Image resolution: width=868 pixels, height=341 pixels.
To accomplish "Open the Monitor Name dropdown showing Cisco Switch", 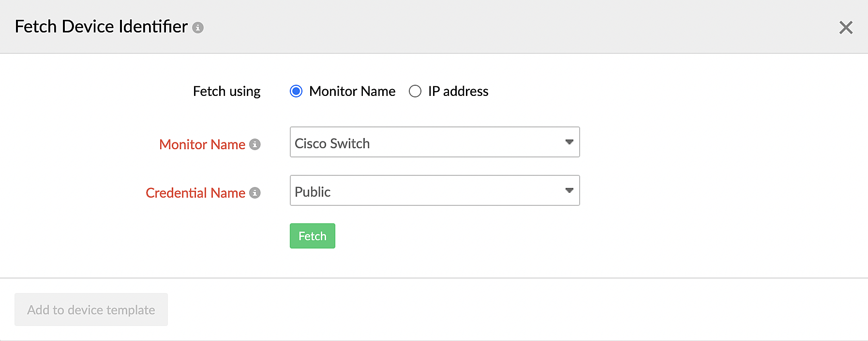I will pyautogui.click(x=434, y=142).
